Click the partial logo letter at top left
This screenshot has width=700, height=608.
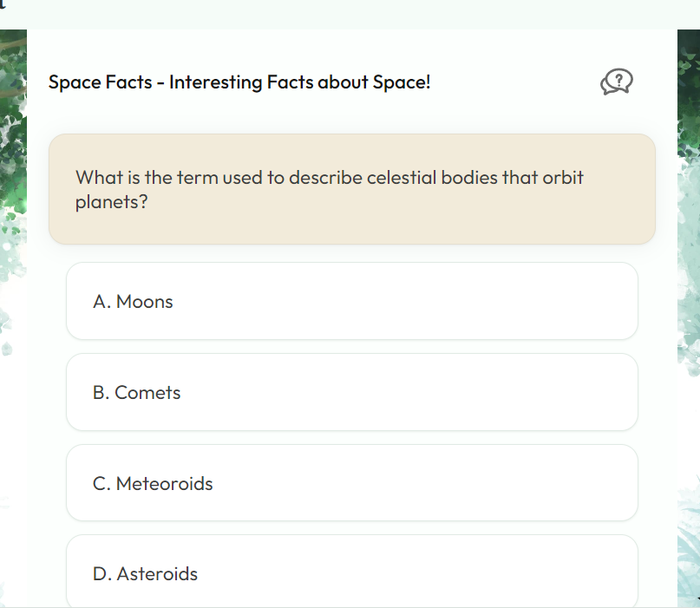[x=3, y=3]
